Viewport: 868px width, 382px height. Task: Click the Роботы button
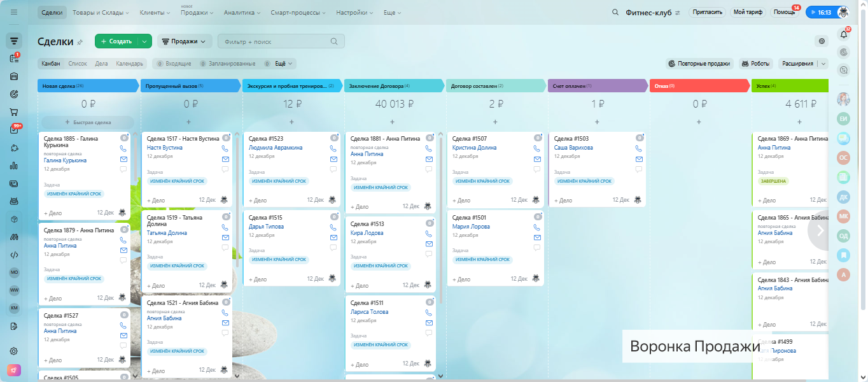(755, 64)
